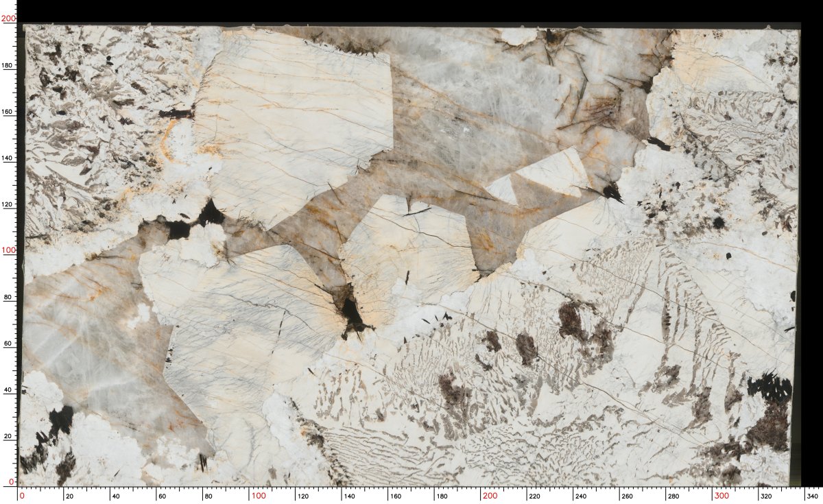Image resolution: width=823 pixels, height=504 pixels.
Task: Pick the 280 label on the bottom ruler
Action: [674, 496]
